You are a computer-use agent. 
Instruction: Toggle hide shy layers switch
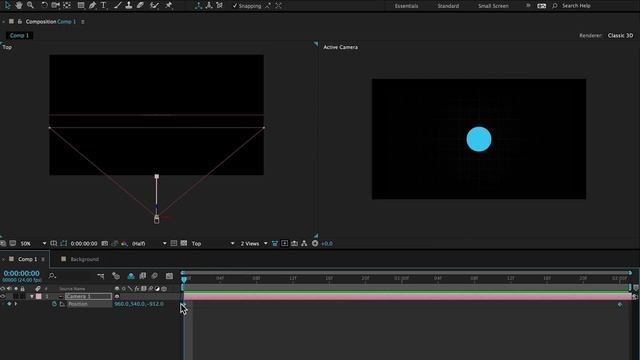pos(131,276)
